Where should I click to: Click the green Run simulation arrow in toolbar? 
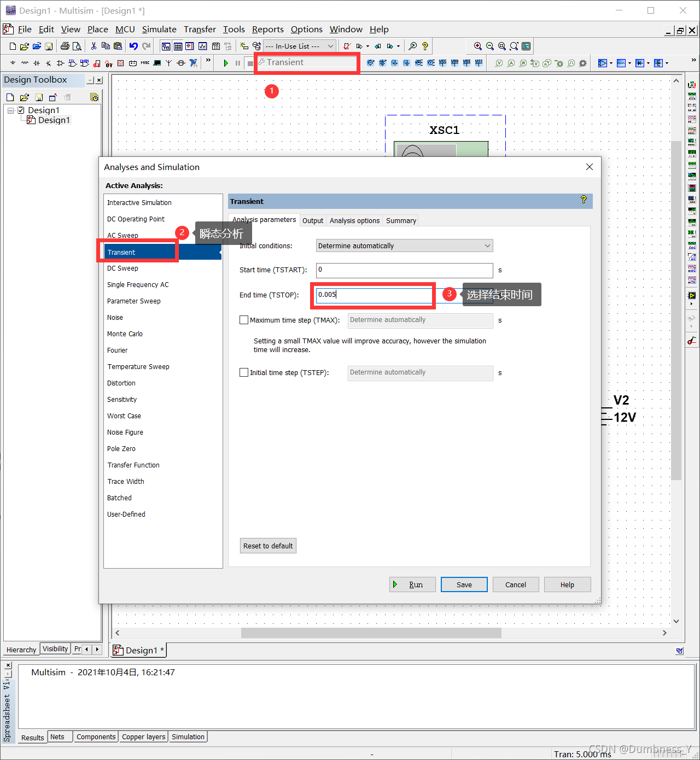click(x=226, y=63)
